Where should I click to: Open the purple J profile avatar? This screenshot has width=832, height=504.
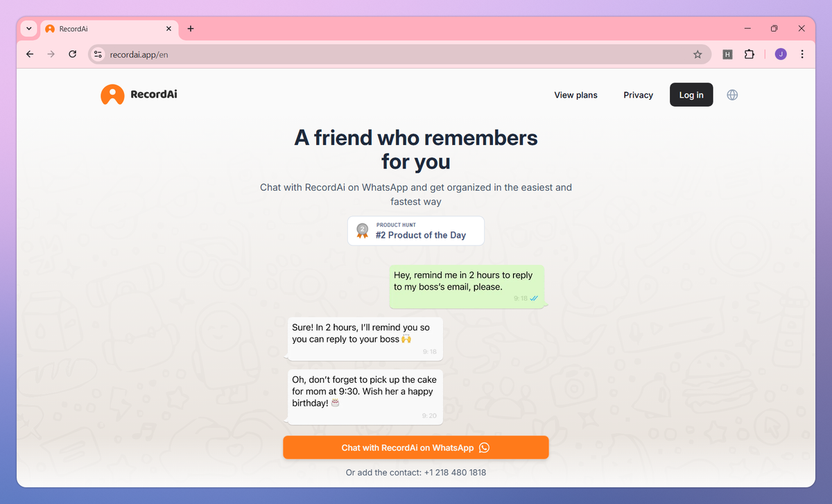781,54
